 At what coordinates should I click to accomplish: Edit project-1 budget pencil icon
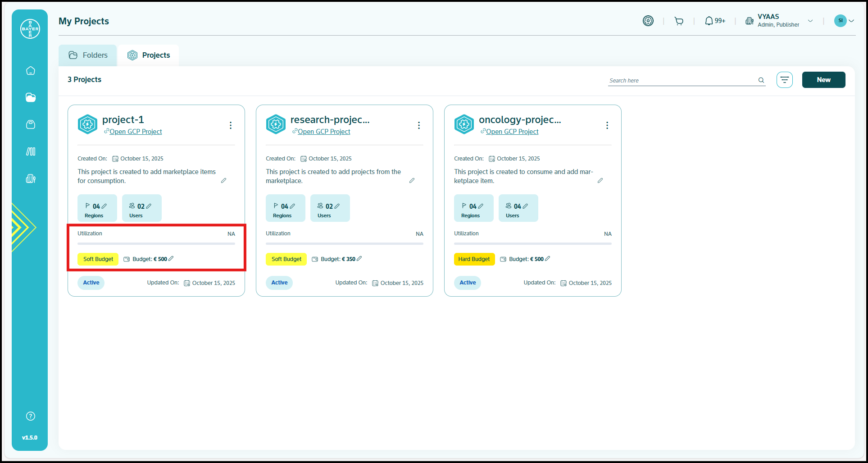(171, 259)
